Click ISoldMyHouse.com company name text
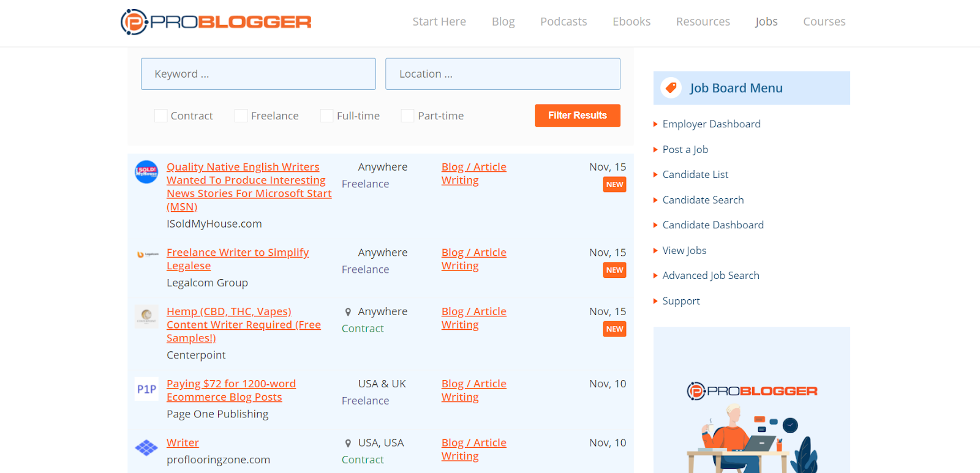The image size is (980, 473). 214,224
